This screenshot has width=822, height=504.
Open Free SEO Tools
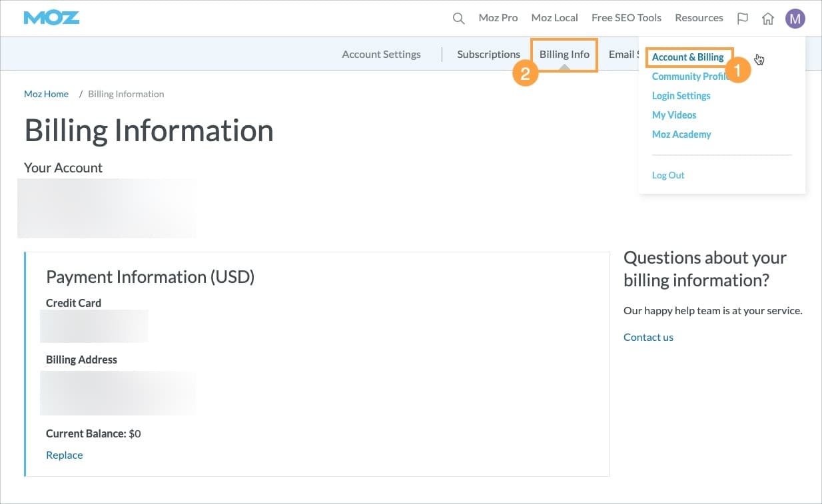point(625,18)
